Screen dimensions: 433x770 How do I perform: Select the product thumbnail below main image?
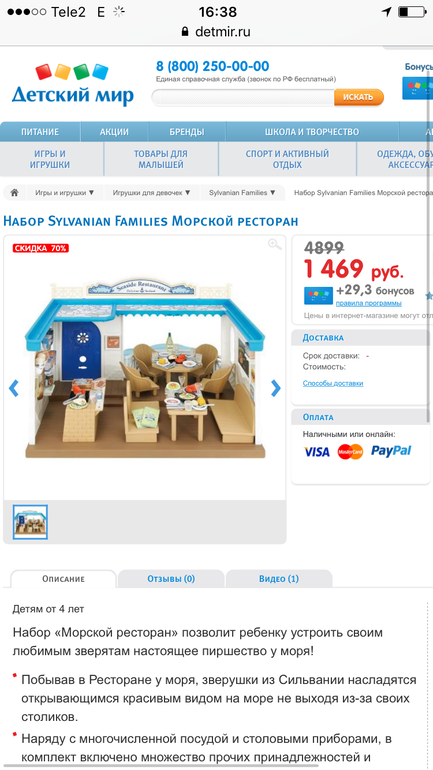[30, 522]
